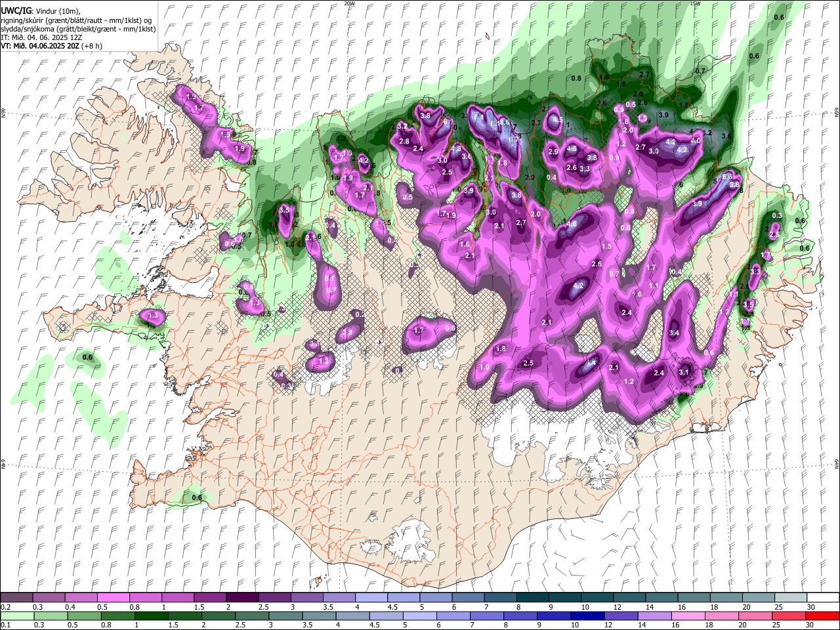Click the navy blue swatch between lower 10 and 12
Image resolution: width=840 pixels, height=630 pixels.
(588, 616)
